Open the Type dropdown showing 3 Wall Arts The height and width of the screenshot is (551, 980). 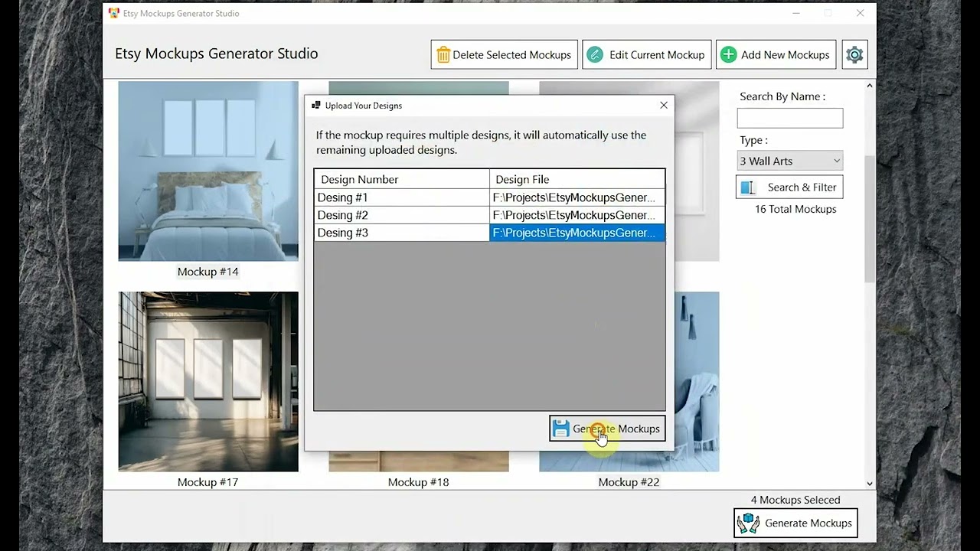tap(789, 161)
